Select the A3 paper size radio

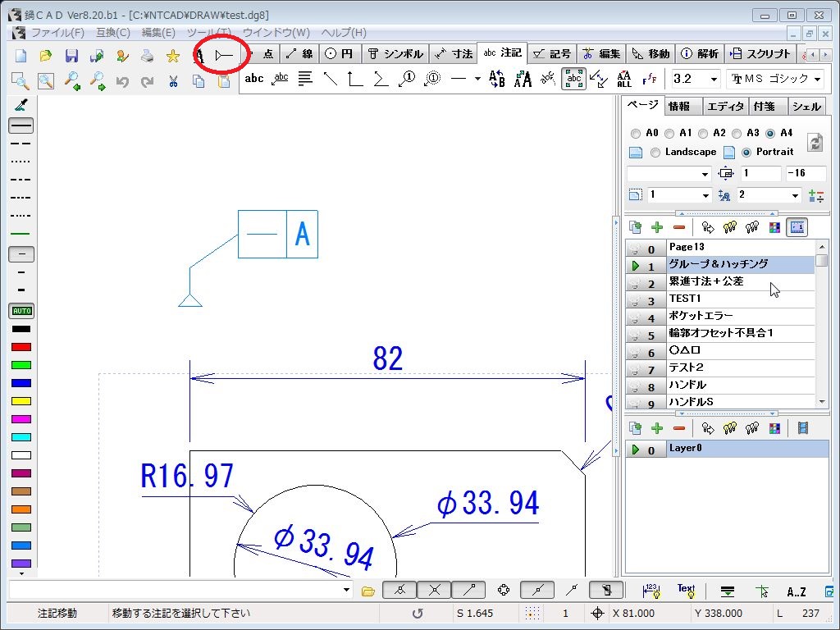click(737, 134)
